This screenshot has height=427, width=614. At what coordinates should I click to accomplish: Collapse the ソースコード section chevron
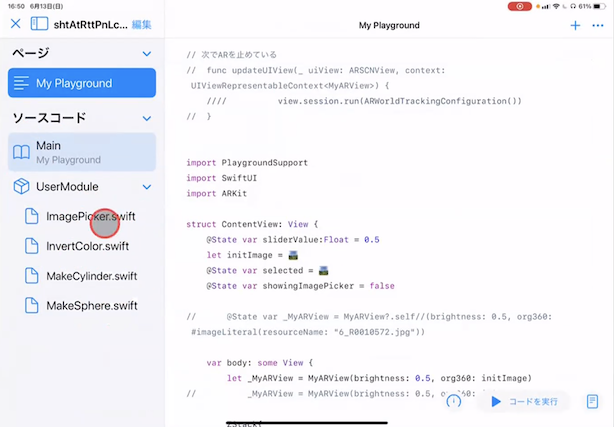point(147,118)
